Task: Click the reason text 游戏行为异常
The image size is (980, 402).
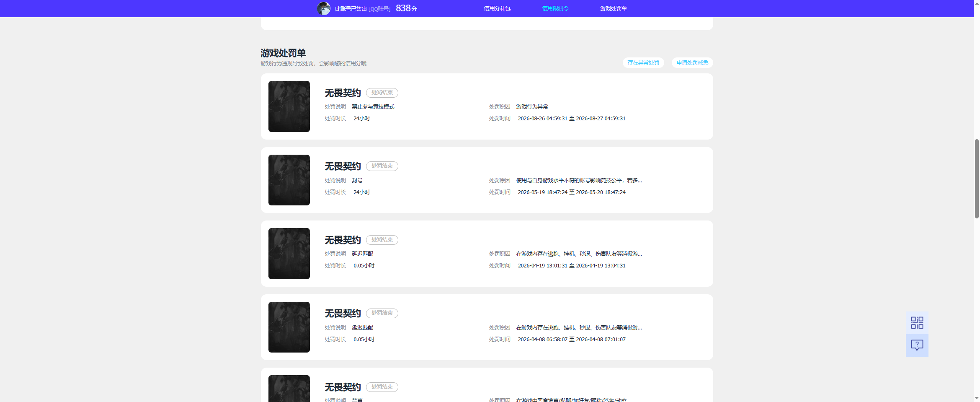Action: [532, 106]
